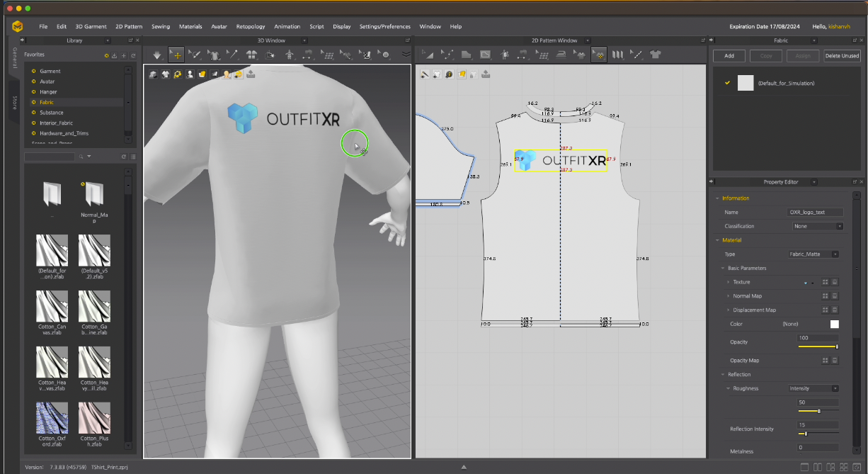Click the CLO logo icon beside File menu
868x474 pixels.
click(18, 26)
